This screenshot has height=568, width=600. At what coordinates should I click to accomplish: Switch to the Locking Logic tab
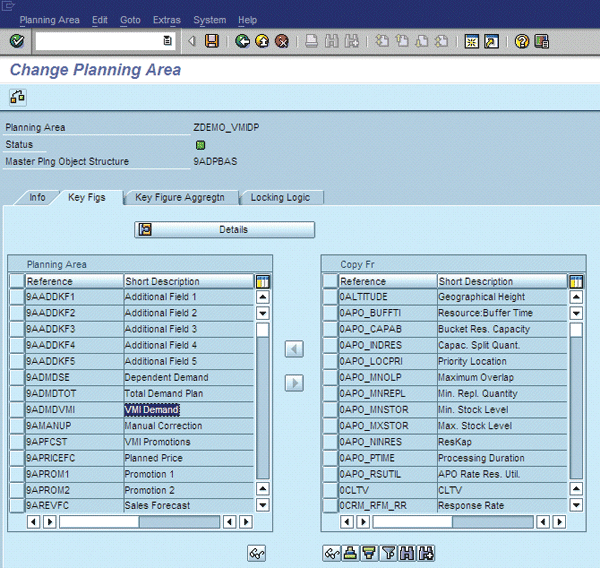pos(280,198)
